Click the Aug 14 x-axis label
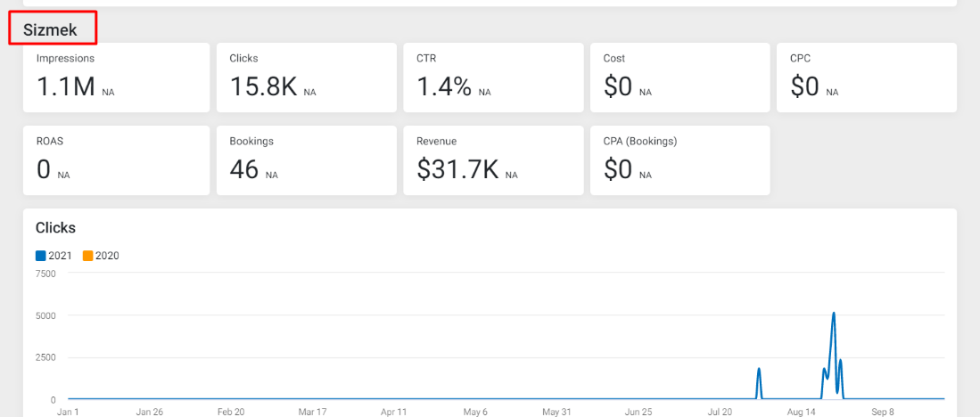 802,412
